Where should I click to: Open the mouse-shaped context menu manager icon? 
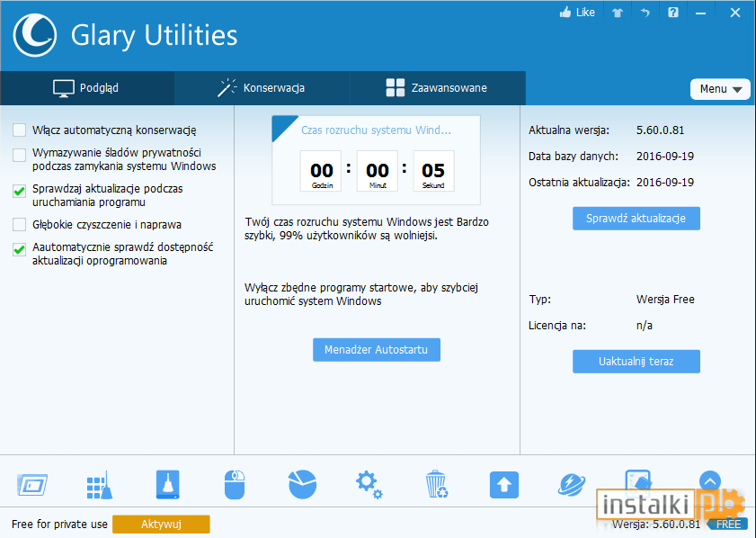click(234, 485)
